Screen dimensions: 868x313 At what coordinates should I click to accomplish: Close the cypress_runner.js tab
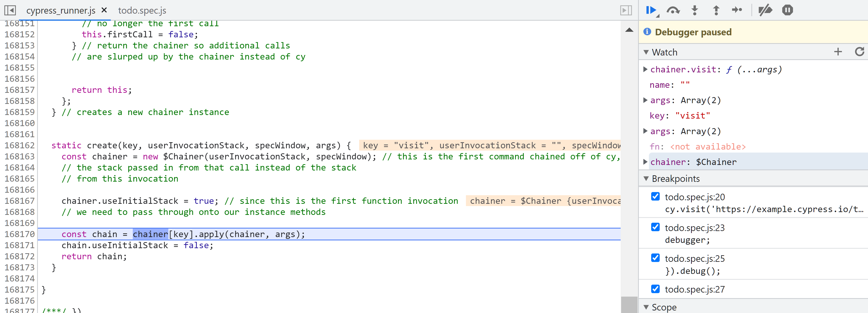click(x=104, y=10)
